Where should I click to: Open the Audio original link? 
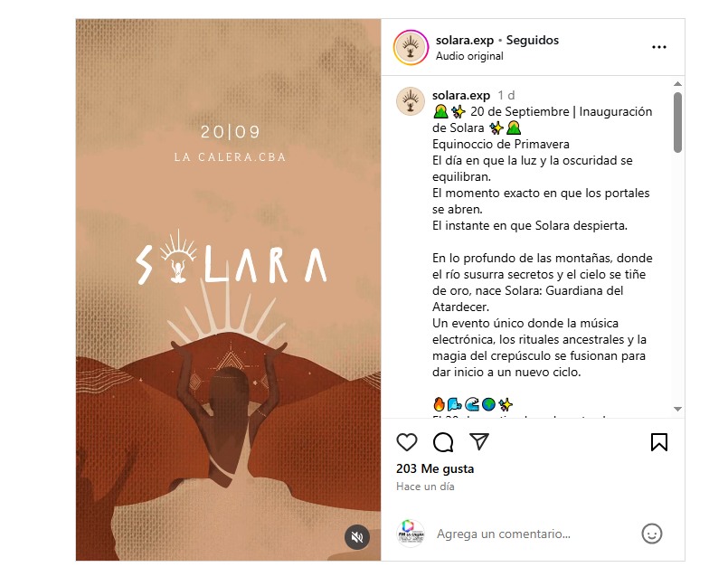coord(469,56)
